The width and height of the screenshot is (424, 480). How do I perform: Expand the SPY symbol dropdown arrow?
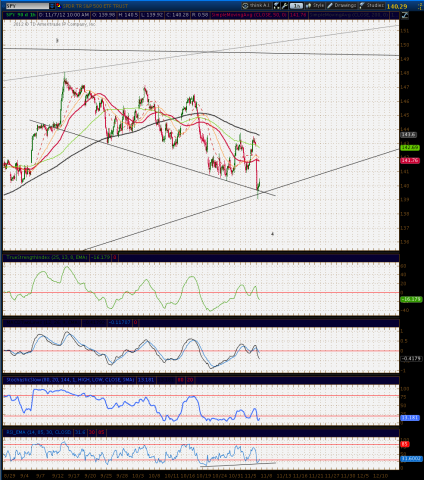(52, 6)
